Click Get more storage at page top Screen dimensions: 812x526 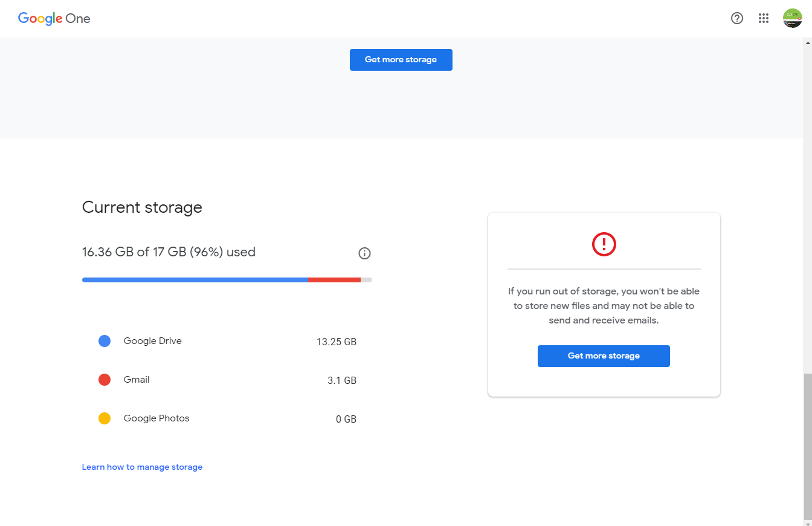[401, 60]
